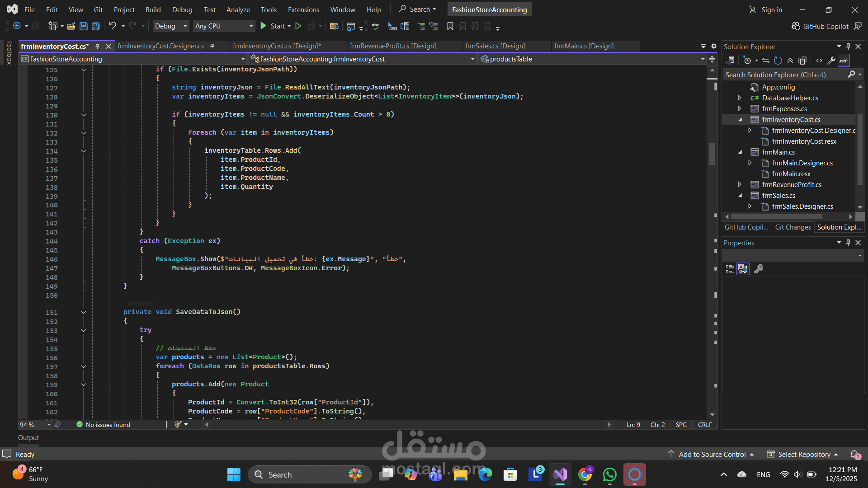Image resolution: width=868 pixels, height=488 pixels.
Task: Click the Save All toolbar icon
Action: pos(95,26)
